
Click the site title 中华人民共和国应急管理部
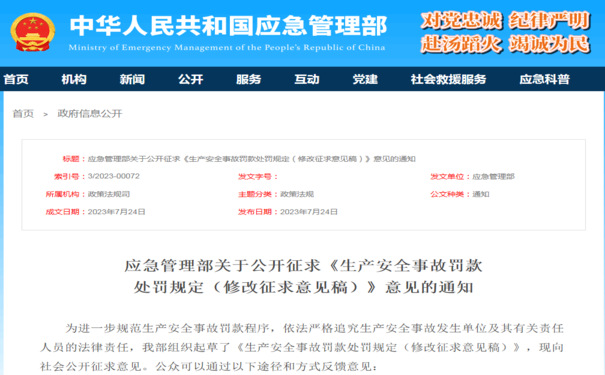[x=228, y=26]
